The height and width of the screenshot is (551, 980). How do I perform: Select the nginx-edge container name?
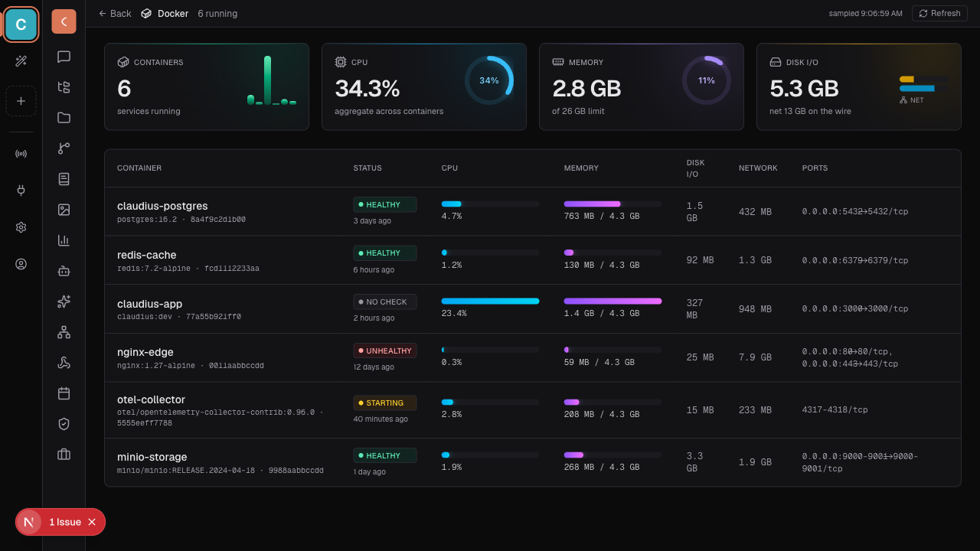click(x=145, y=352)
